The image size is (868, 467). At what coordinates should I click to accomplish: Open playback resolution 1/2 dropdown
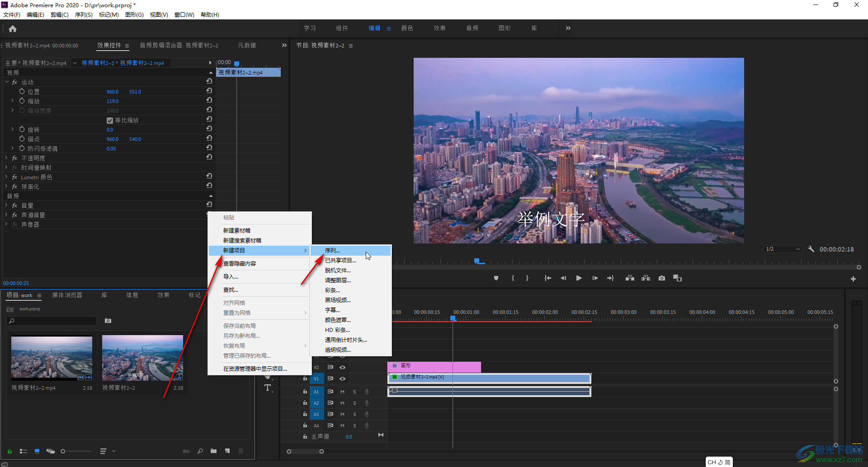click(x=783, y=249)
